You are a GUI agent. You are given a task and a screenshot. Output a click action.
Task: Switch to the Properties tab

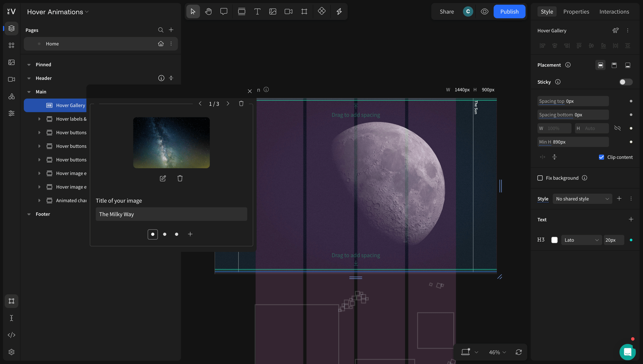[576, 12]
